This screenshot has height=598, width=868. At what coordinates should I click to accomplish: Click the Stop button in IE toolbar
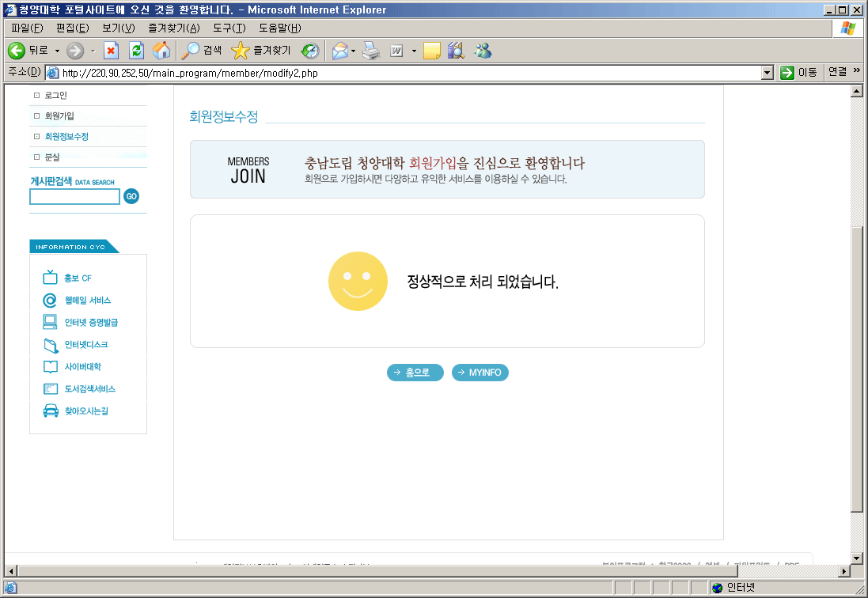point(111,51)
